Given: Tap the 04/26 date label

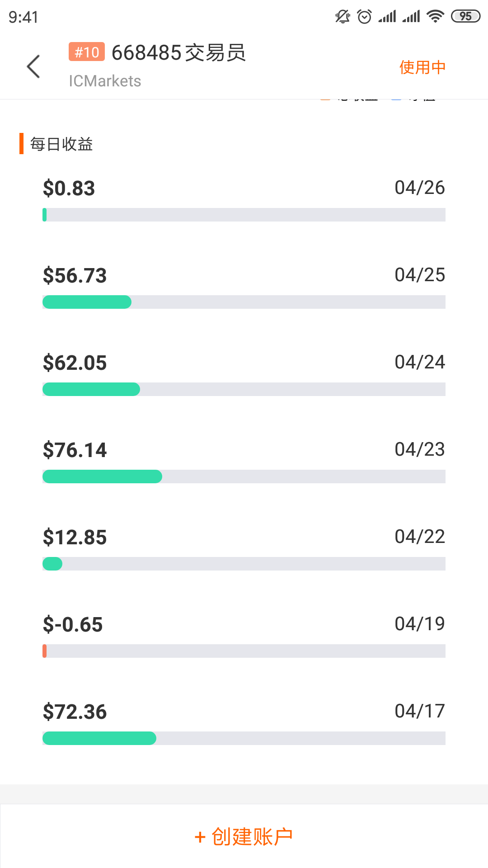Looking at the screenshot, I should click(x=420, y=188).
